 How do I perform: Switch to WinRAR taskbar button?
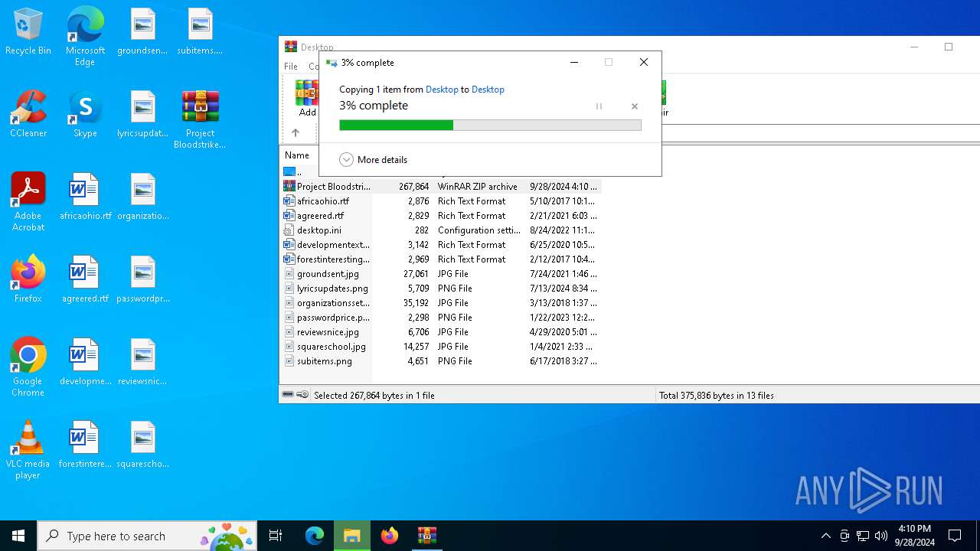point(426,536)
